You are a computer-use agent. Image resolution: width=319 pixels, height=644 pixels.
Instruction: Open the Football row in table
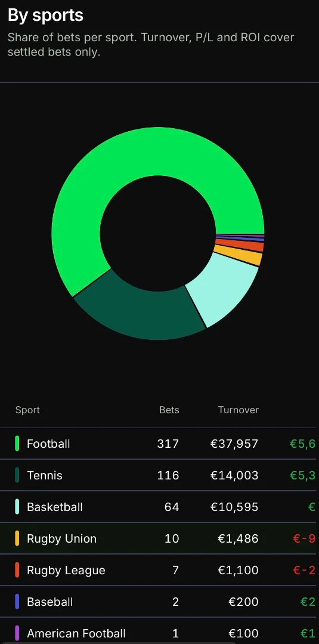(159, 444)
